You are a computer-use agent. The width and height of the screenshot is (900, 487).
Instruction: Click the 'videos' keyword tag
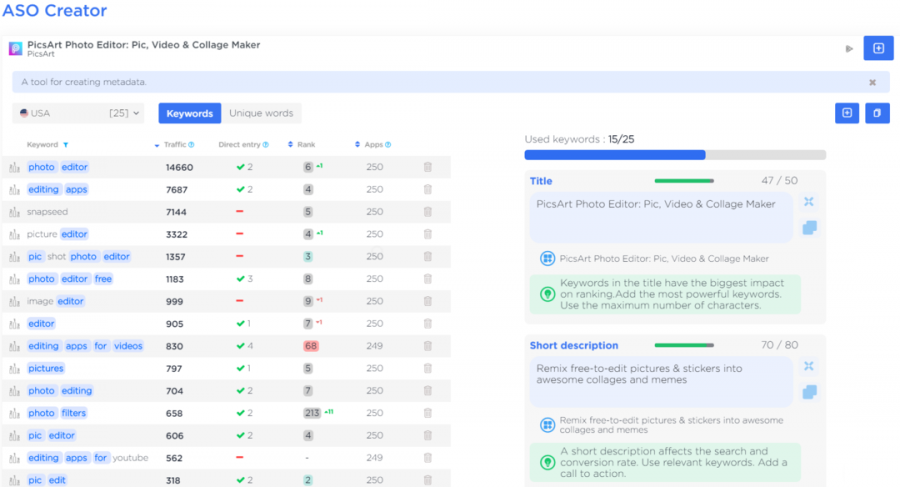pyautogui.click(x=128, y=346)
